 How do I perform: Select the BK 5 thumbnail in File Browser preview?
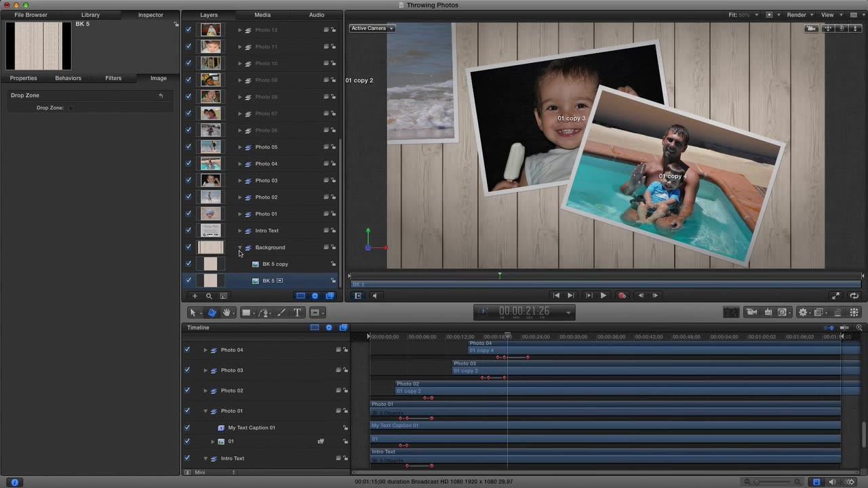tap(38, 45)
